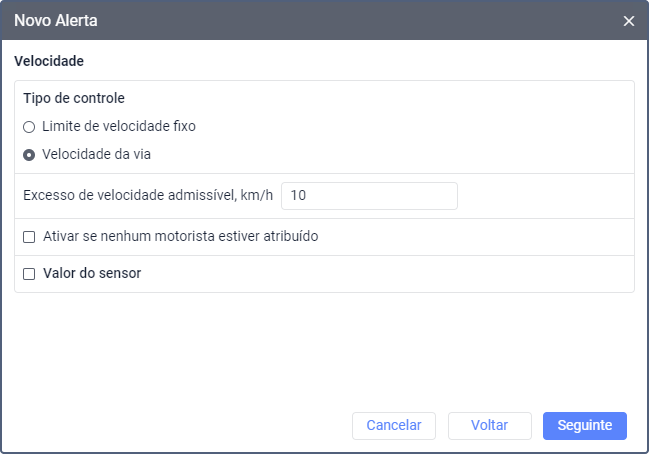Click the Limite de velocidade fixo label text

(x=119, y=127)
